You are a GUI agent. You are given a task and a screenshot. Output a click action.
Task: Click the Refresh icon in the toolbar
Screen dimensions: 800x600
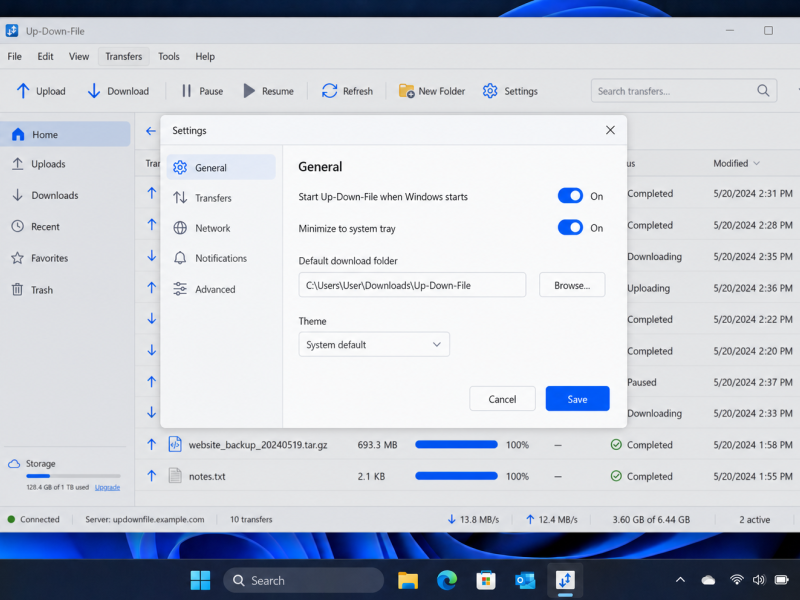tap(330, 91)
